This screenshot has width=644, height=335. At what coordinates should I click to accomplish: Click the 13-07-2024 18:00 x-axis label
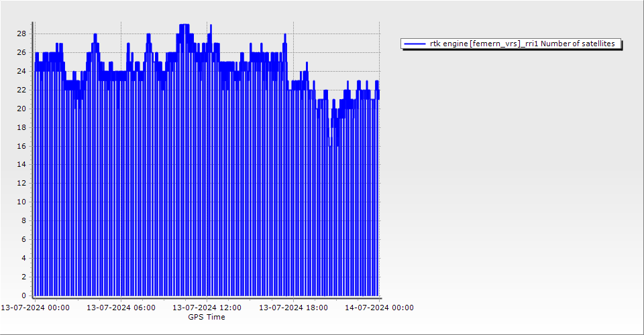coord(293,308)
